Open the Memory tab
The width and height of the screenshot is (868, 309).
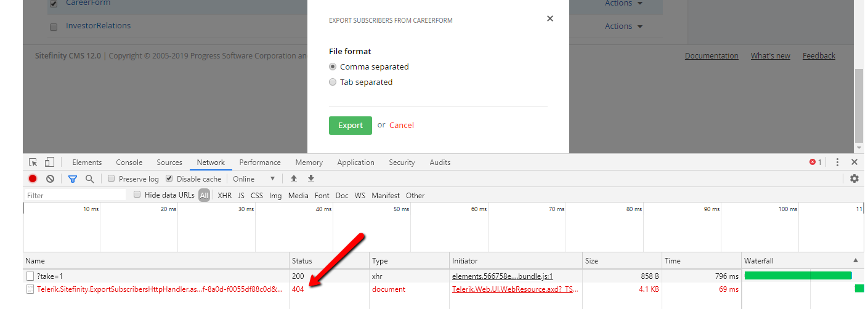click(x=309, y=163)
